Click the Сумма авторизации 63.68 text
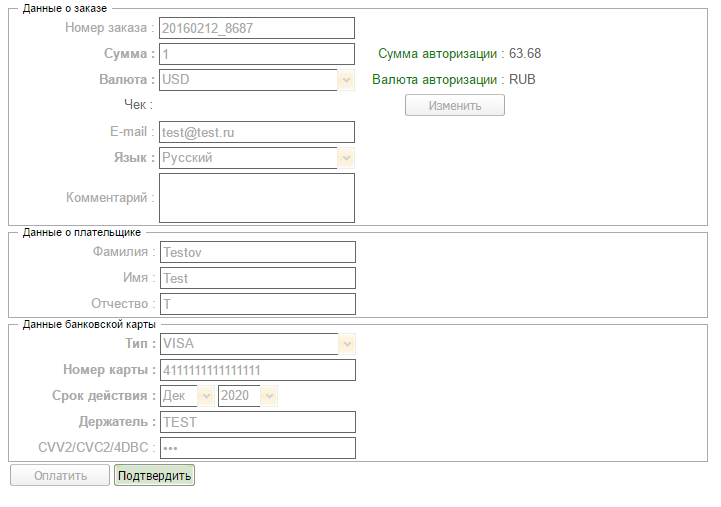Viewport: 721px width, 507px height. pyautogui.click(x=459, y=54)
